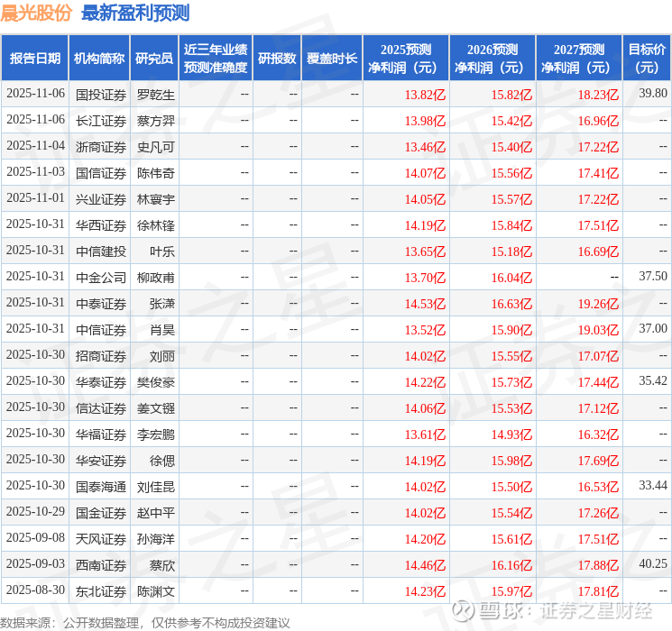Click analyst name 肖昊

[162, 330]
